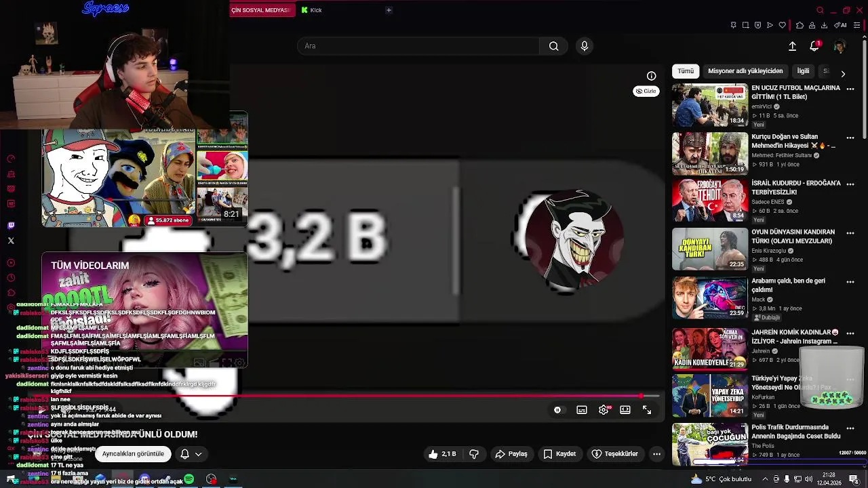Image resolution: width=868 pixels, height=488 pixels.
Task: Open browser downloads icon
Action: (x=824, y=25)
